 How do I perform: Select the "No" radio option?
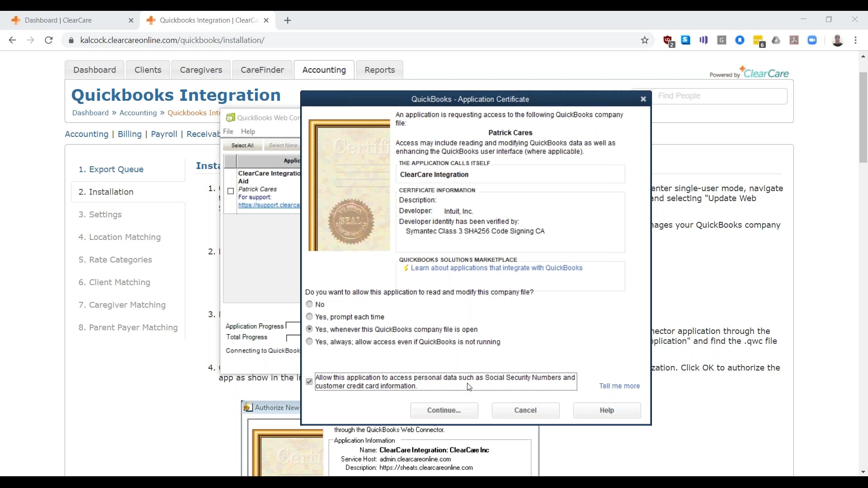click(x=309, y=304)
